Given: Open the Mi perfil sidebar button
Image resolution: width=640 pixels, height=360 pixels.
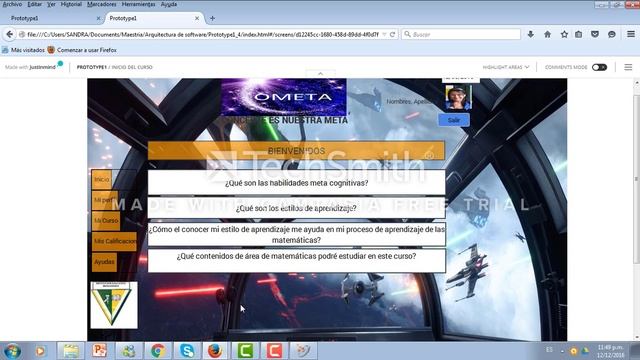Looking at the screenshot, I should point(105,200).
